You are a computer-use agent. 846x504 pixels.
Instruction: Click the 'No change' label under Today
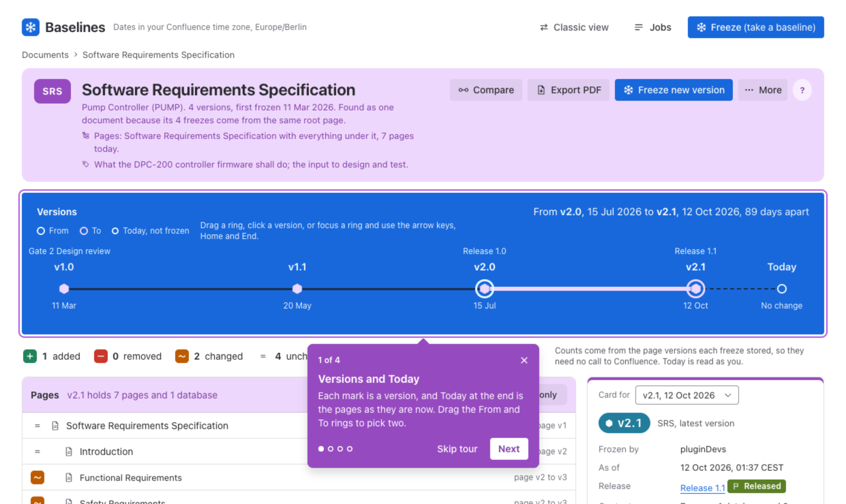[782, 306]
